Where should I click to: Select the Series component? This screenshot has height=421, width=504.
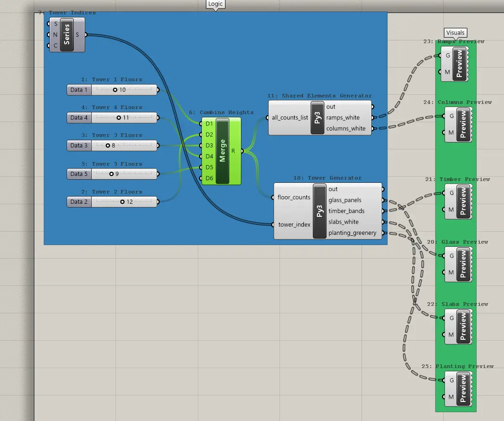tap(67, 35)
